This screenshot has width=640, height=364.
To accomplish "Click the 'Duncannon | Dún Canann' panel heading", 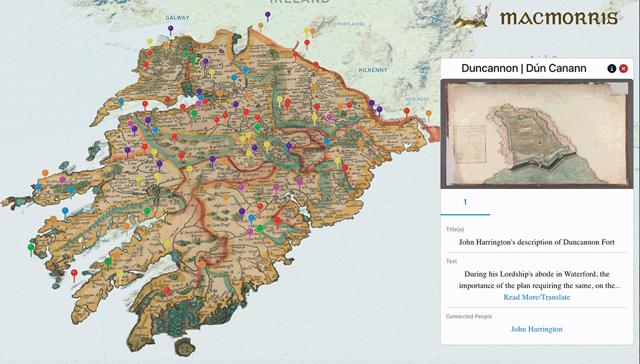I will (x=524, y=68).
